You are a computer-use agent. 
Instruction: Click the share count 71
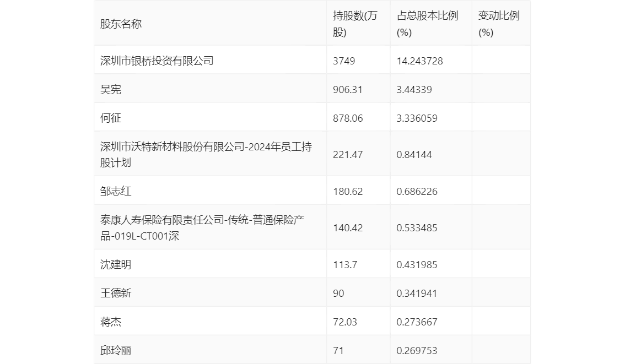(338, 351)
